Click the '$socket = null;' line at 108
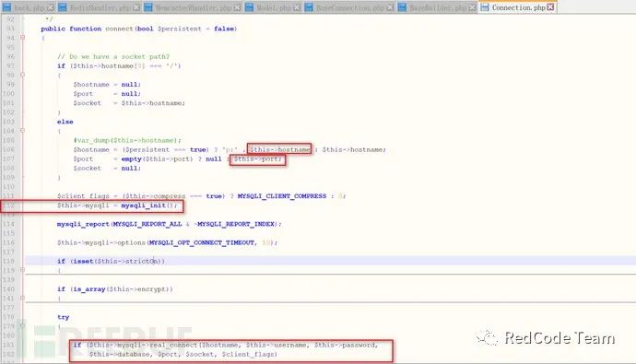Viewport: 636px width, 364px height. coord(107,169)
